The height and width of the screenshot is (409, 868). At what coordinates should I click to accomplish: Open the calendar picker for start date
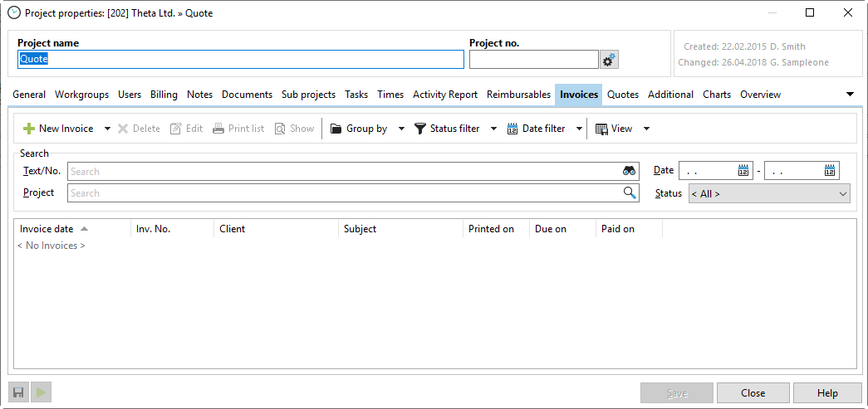point(743,171)
